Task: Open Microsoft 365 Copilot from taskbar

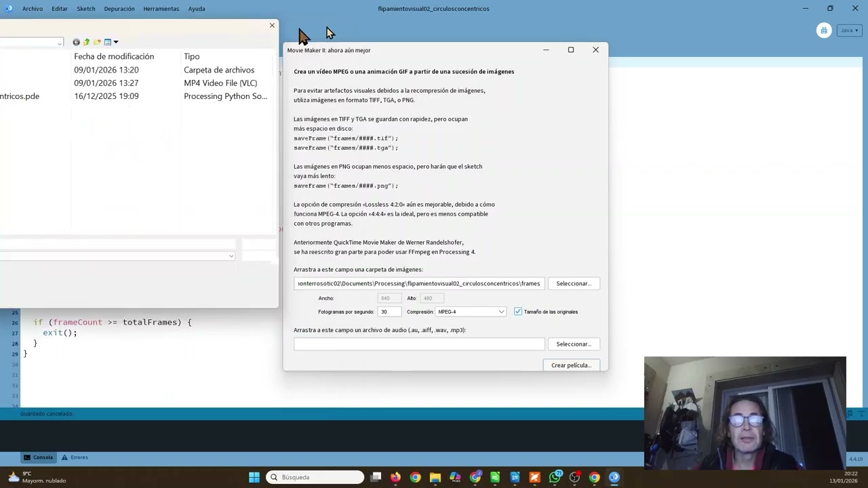Action: point(455,477)
